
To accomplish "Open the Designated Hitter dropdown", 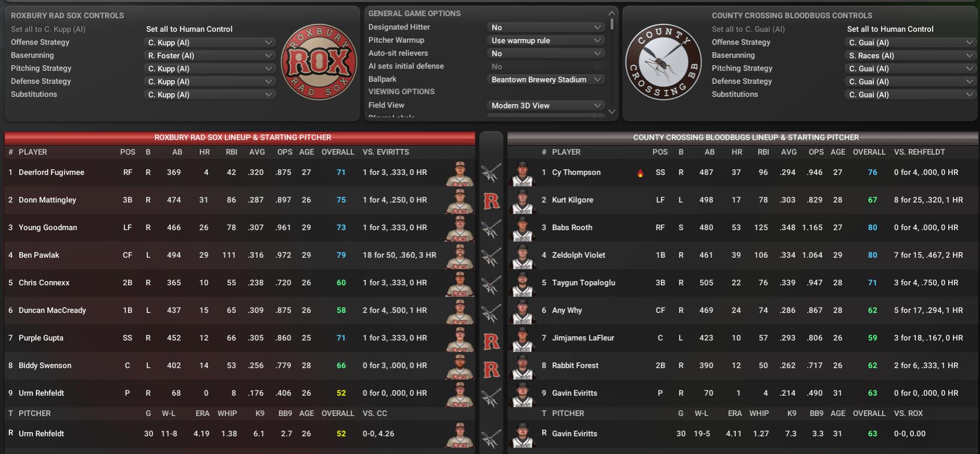I will 546,28.
